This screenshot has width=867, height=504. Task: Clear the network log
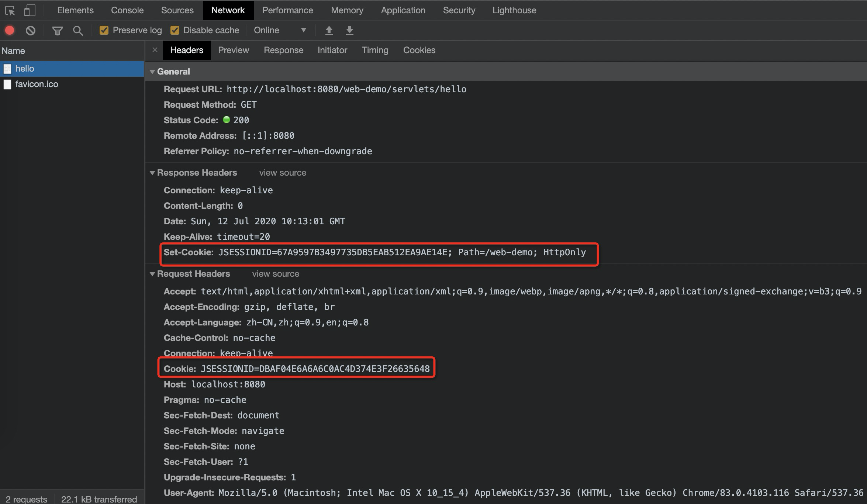tap(31, 30)
